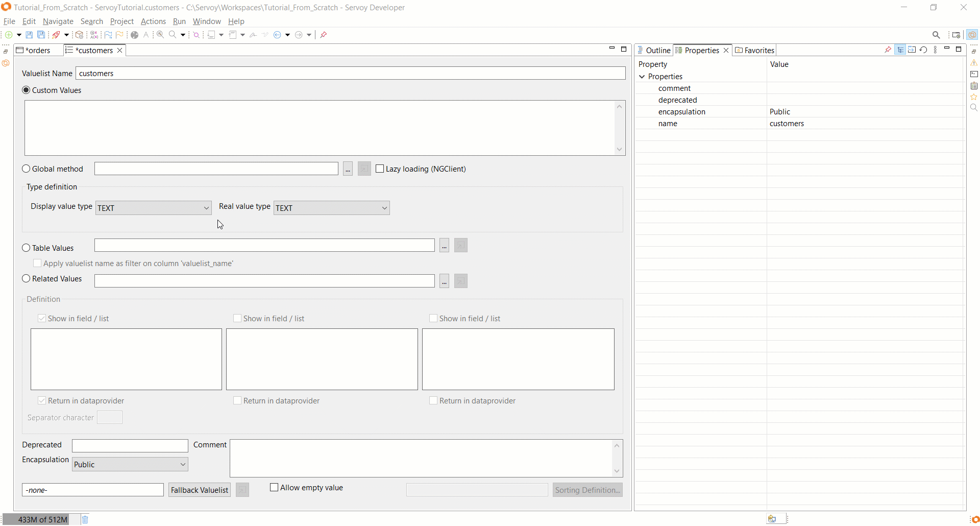Check the Allow empty value checkbox

tap(274, 488)
